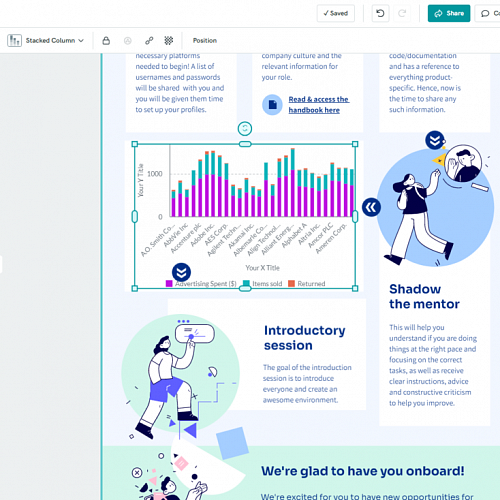
Task: Open the Position menu
Action: tap(205, 40)
